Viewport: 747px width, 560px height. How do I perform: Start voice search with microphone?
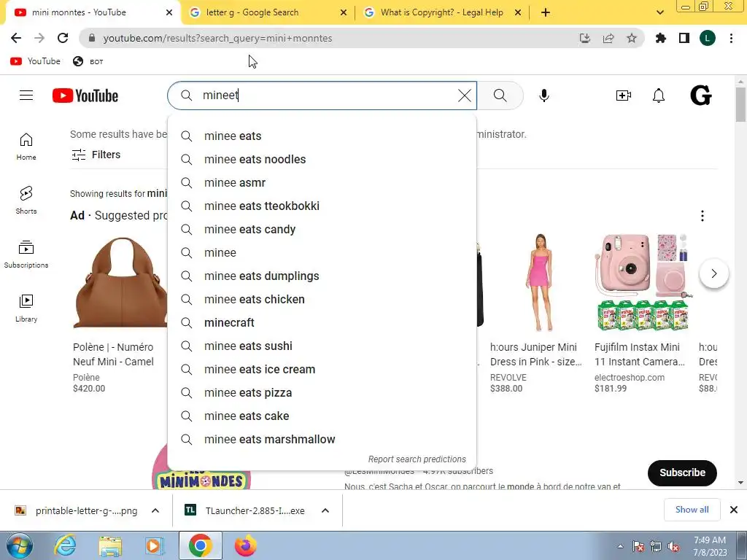click(x=544, y=96)
